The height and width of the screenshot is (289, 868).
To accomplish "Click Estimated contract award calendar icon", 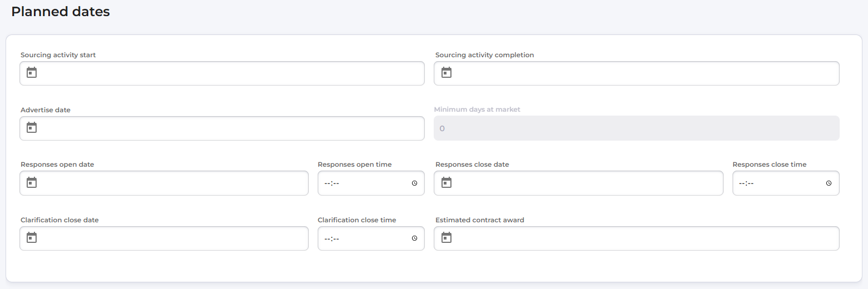I will 446,238.
